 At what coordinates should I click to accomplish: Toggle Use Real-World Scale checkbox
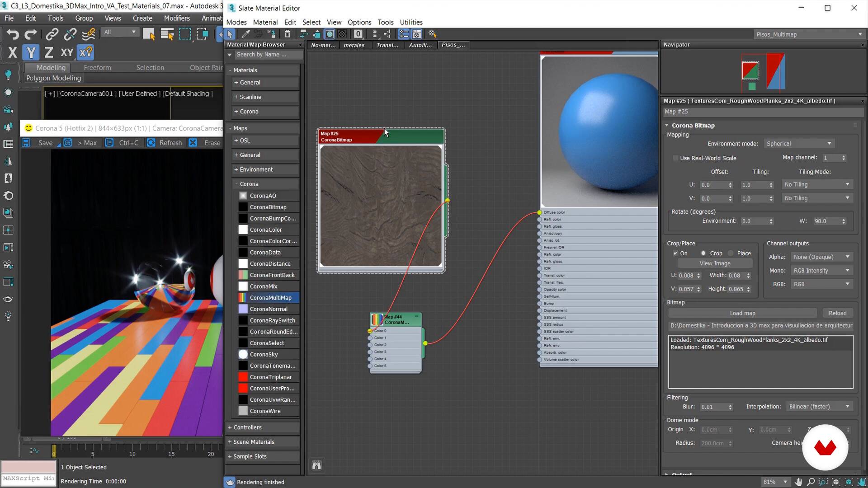674,157
